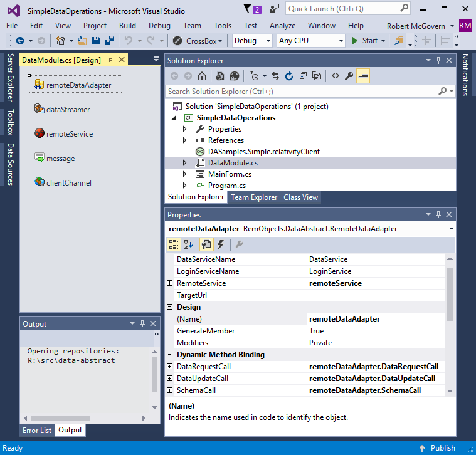
Task: Click the Collapse All icon in Solution Explorer
Action: click(303, 76)
